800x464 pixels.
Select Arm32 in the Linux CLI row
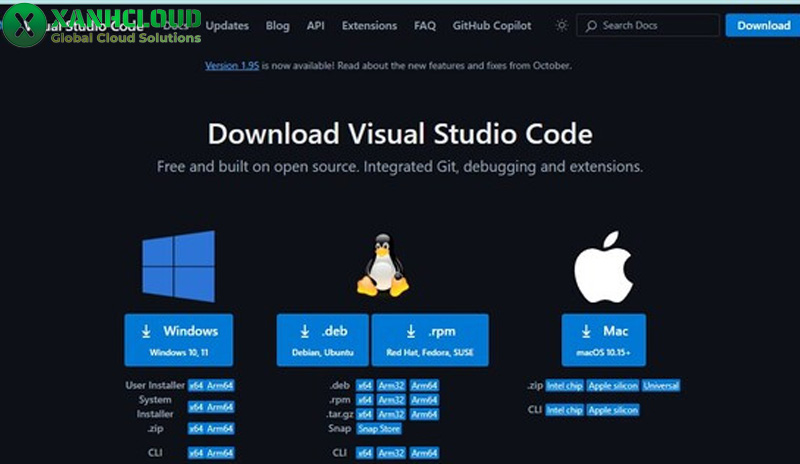click(391, 453)
